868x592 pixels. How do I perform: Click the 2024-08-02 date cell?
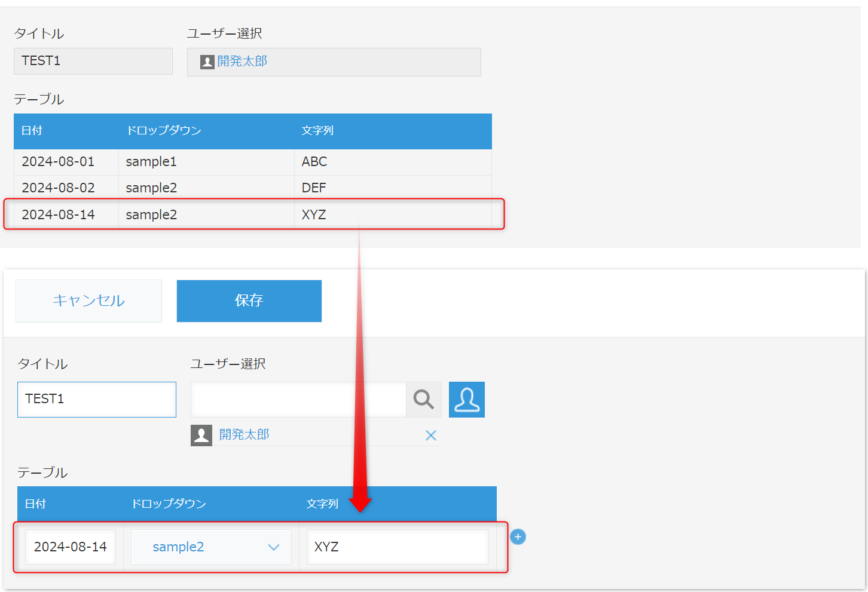tap(66, 188)
